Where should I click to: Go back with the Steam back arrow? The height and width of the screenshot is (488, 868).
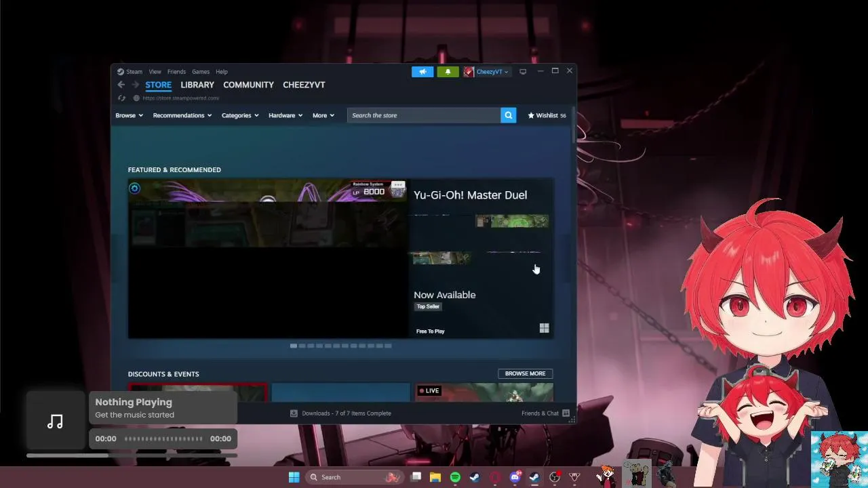click(x=121, y=85)
